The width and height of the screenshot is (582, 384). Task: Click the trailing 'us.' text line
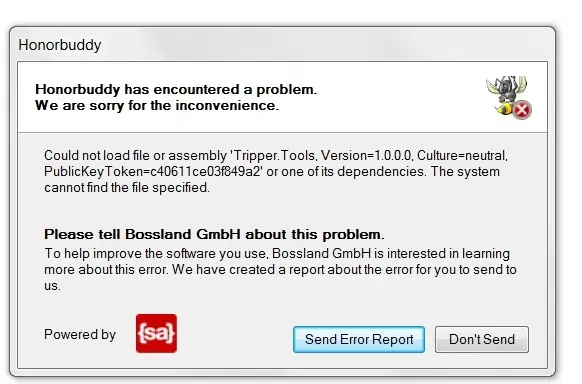[x=52, y=286]
